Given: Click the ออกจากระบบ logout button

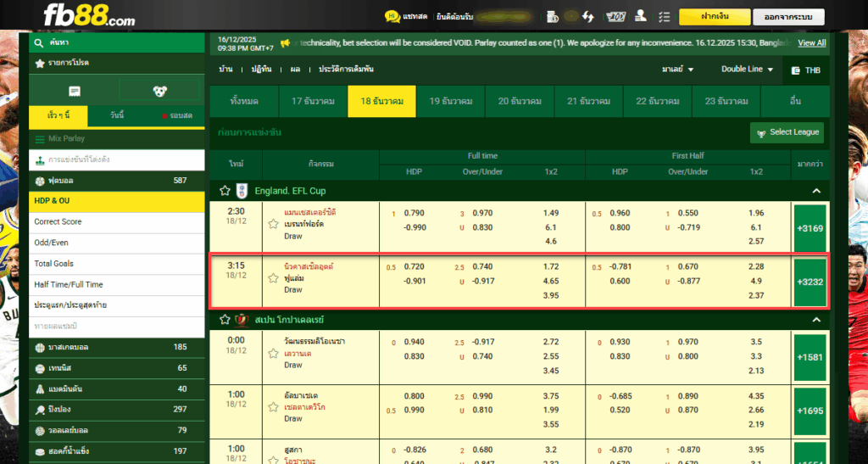Looking at the screenshot, I should 788,17.
